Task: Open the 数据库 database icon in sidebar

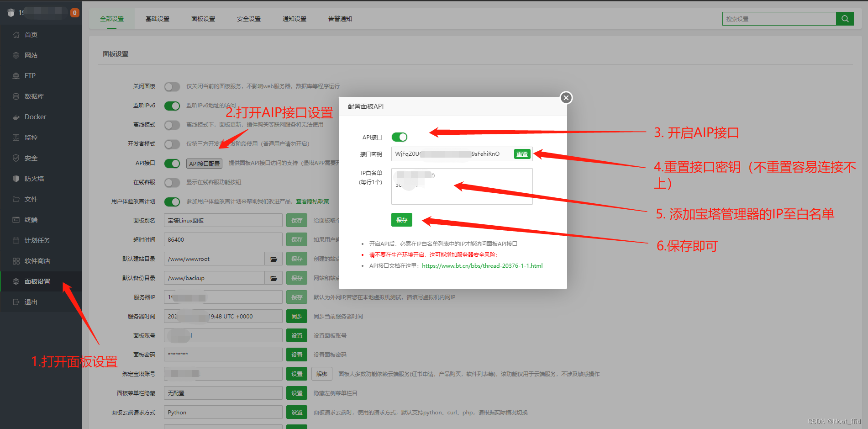Action: (x=16, y=96)
